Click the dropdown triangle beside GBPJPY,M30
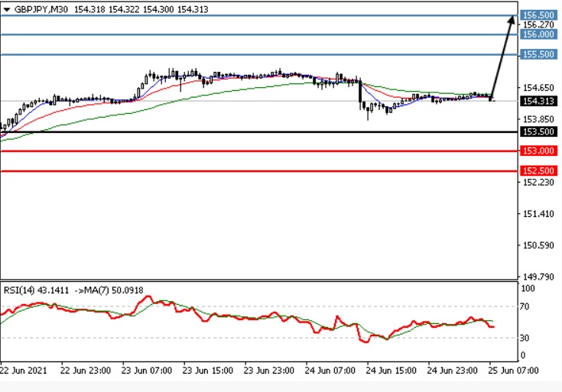The height and width of the screenshot is (392, 562). 7,10
